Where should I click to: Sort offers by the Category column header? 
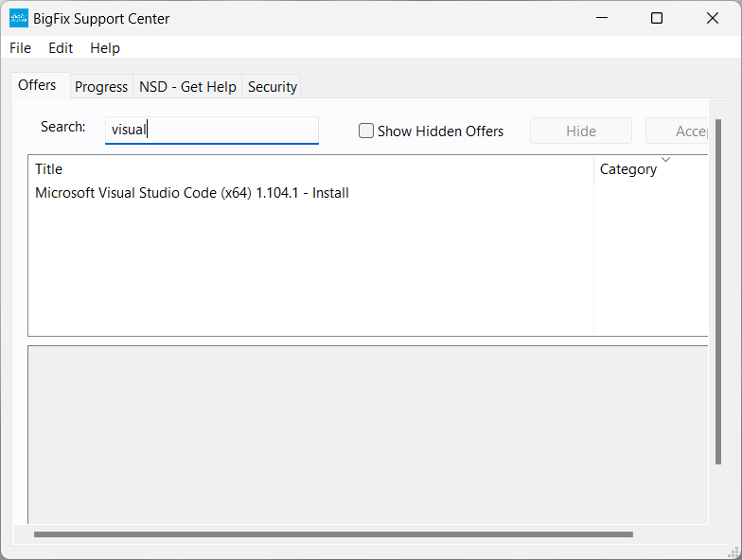(628, 169)
